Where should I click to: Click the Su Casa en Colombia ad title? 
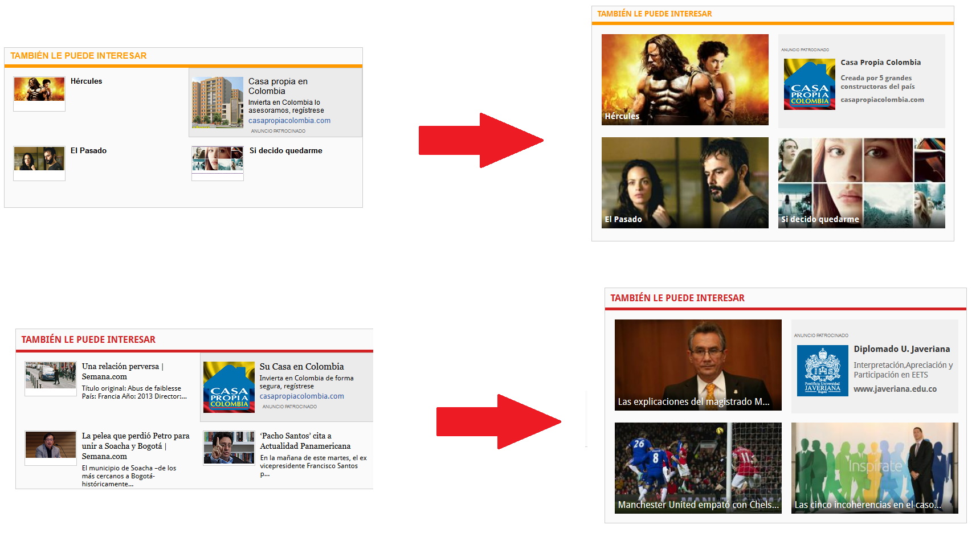click(302, 367)
